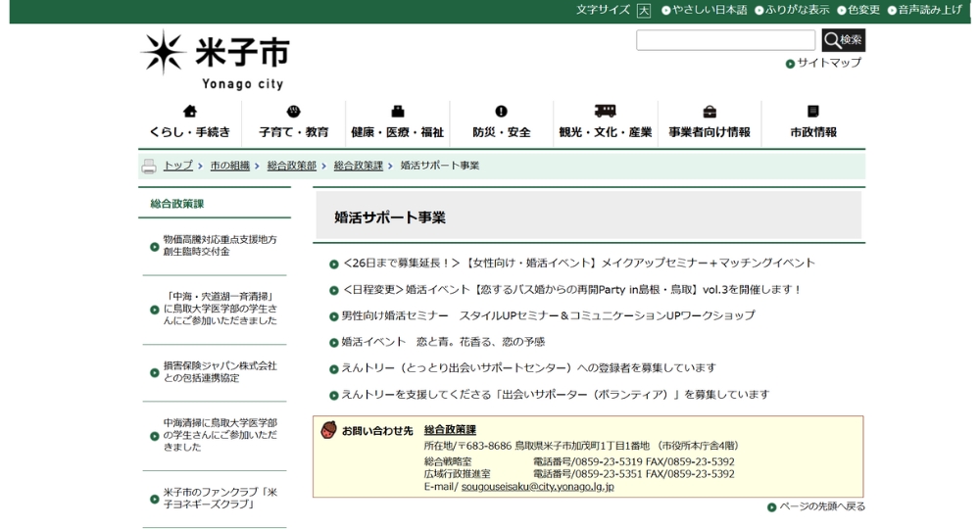Open 損害保険ジャパン株式会社との包括連携協定 link
This screenshot has height=529, width=980.
[220, 371]
